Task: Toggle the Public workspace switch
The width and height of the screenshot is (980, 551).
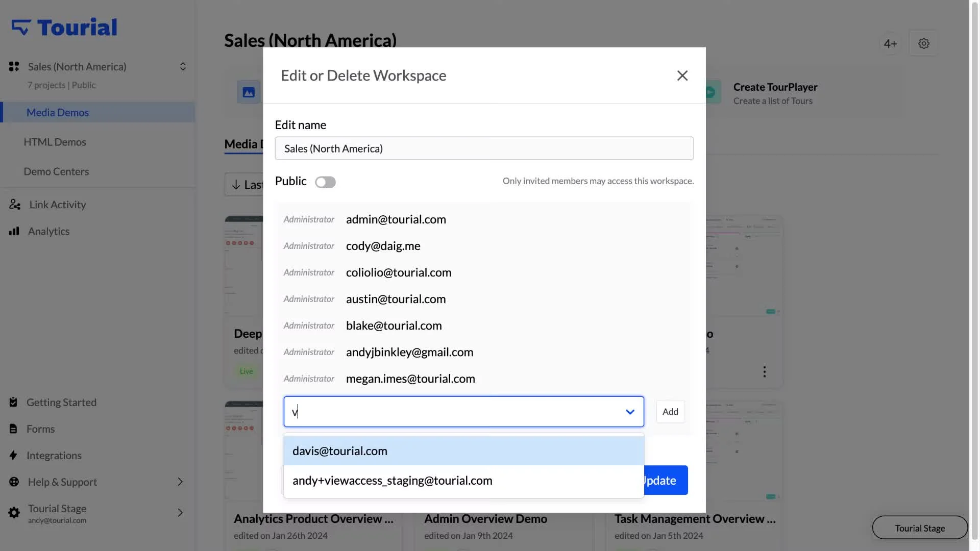Action: [x=325, y=182]
